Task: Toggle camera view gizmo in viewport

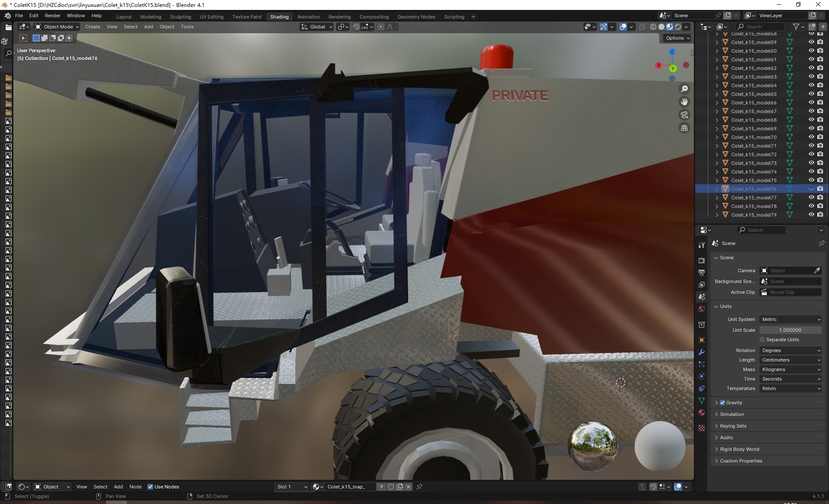Action: [x=684, y=115]
